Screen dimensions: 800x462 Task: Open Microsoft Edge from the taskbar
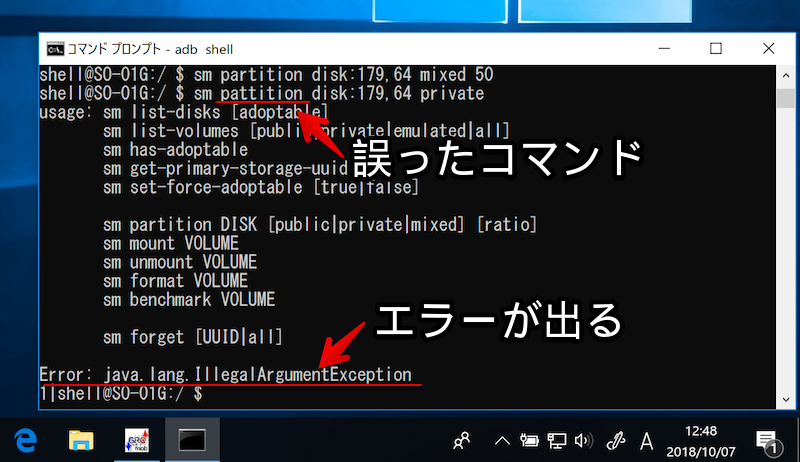point(27,439)
